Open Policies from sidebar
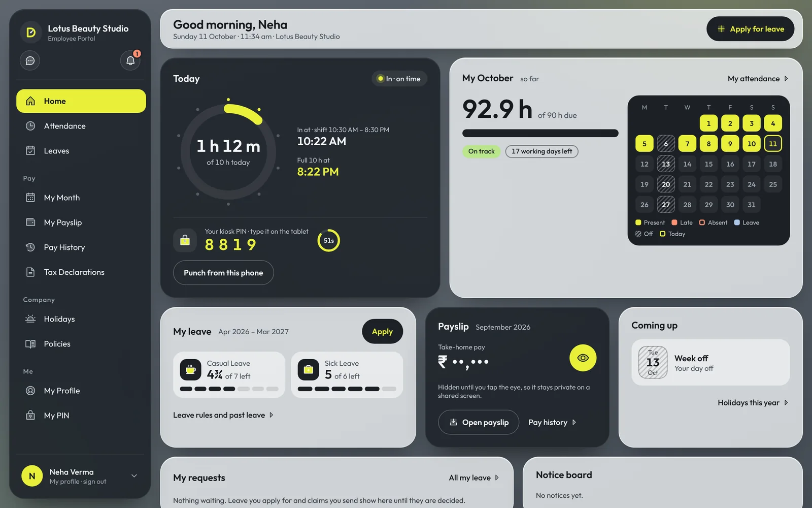 point(81,344)
